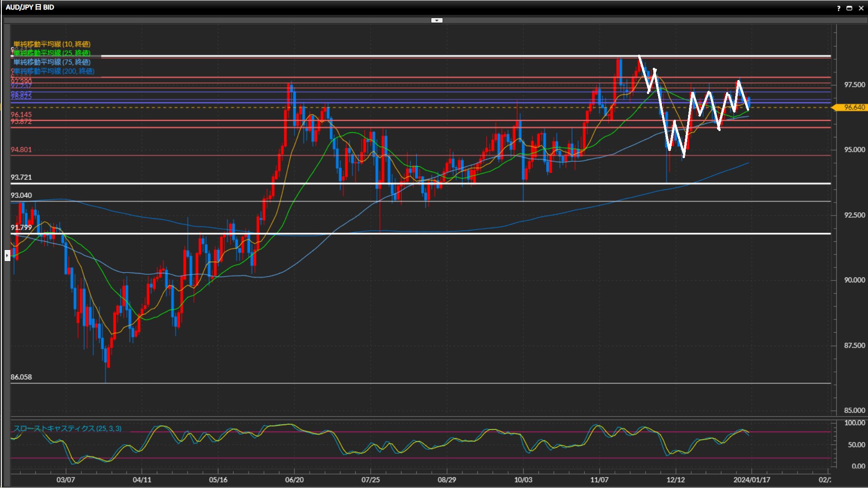The image size is (868, 488).
Task: Select the 75-period moving average label
Action: coord(52,62)
